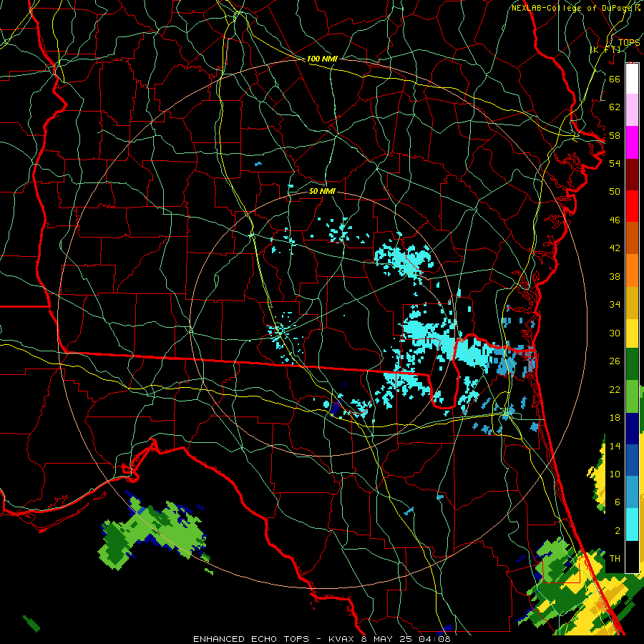This screenshot has width=644, height=644.
Task: Click the legend value "30"
Action: point(615,333)
